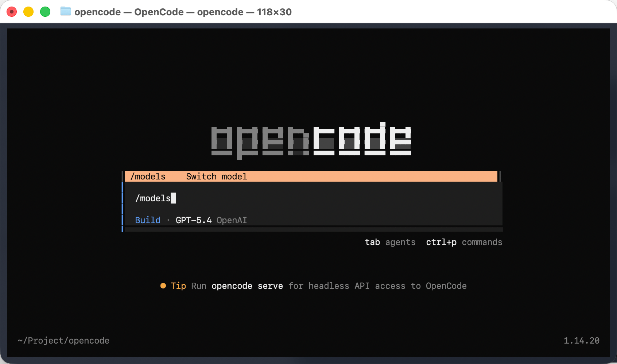The height and width of the screenshot is (364, 617).
Task: Click the ~/Project/opencode path
Action: click(x=63, y=341)
